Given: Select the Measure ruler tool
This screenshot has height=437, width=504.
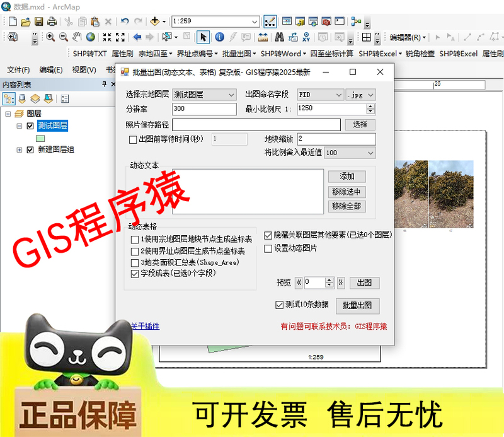Looking at the screenshot, I should 263,37.
